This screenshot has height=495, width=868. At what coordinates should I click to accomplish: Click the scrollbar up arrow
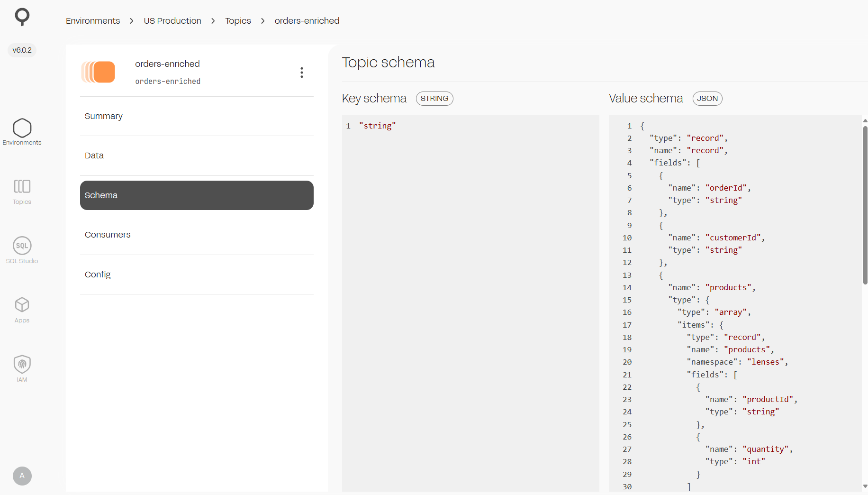[x=865, y=121]
